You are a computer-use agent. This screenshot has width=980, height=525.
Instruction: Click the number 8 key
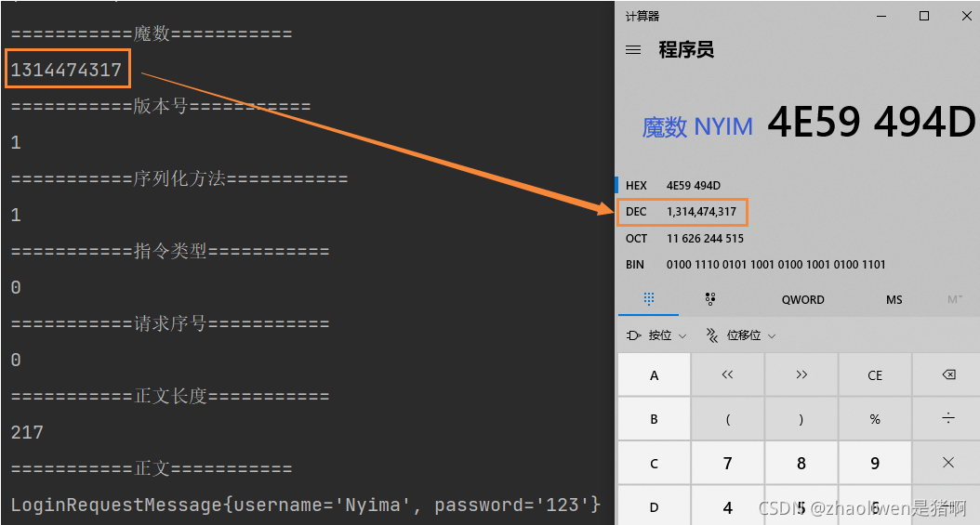click(x=801, y=463)
